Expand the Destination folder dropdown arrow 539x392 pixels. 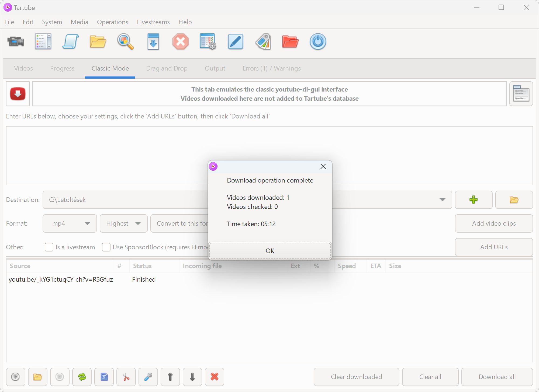(442, 200)
